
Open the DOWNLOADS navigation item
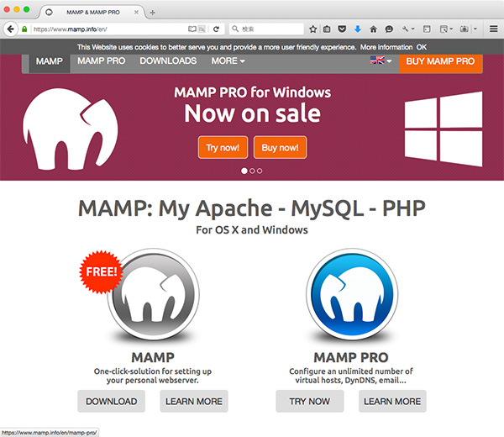pyautogui.click(x=168, y=61)
